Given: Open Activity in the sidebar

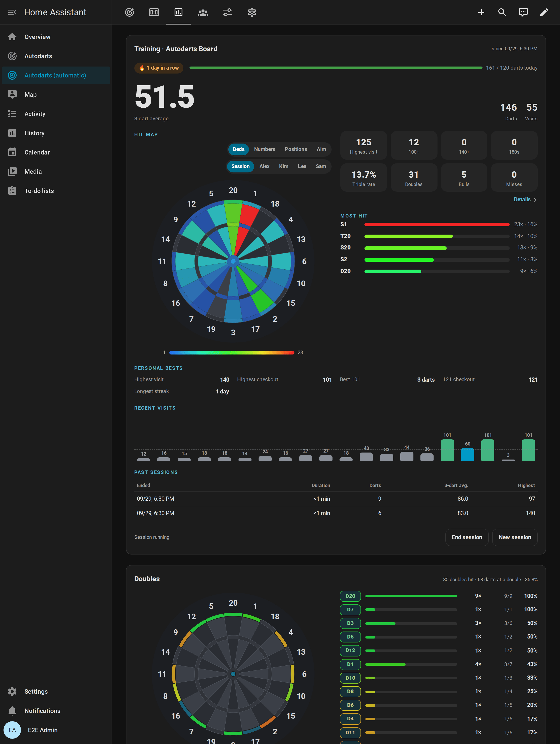Looking at the screenshot, I should (56, 114).
